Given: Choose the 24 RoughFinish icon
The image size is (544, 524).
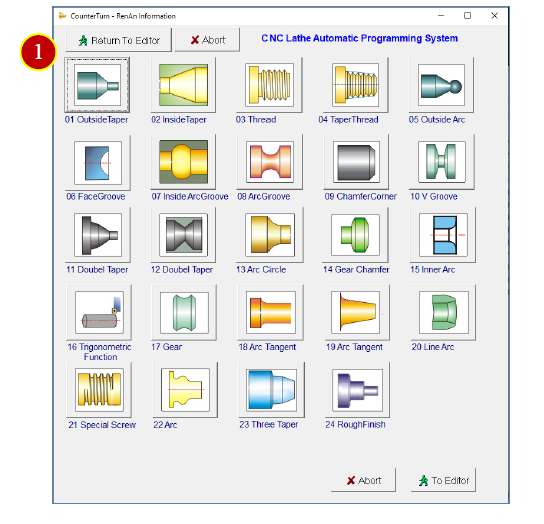Looking at the screenshot, I should pyautogui.click(x=357, y=390).
